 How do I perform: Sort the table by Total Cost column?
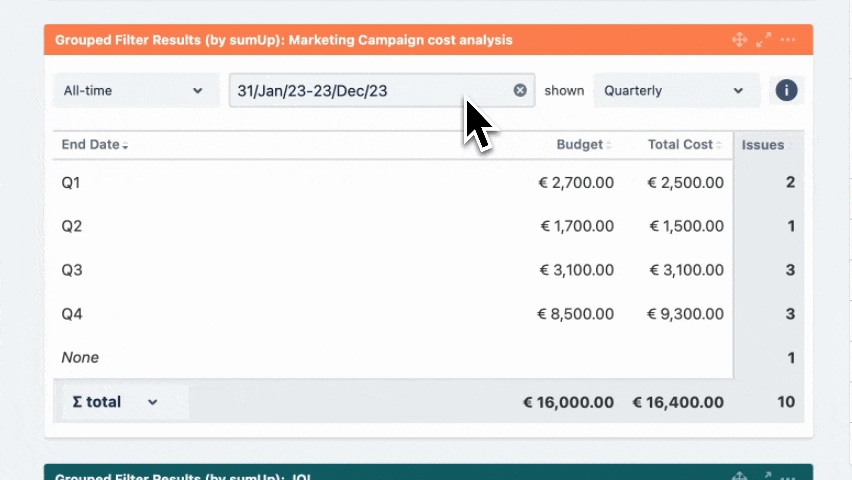pyautogui.click(x=719, y=145)
